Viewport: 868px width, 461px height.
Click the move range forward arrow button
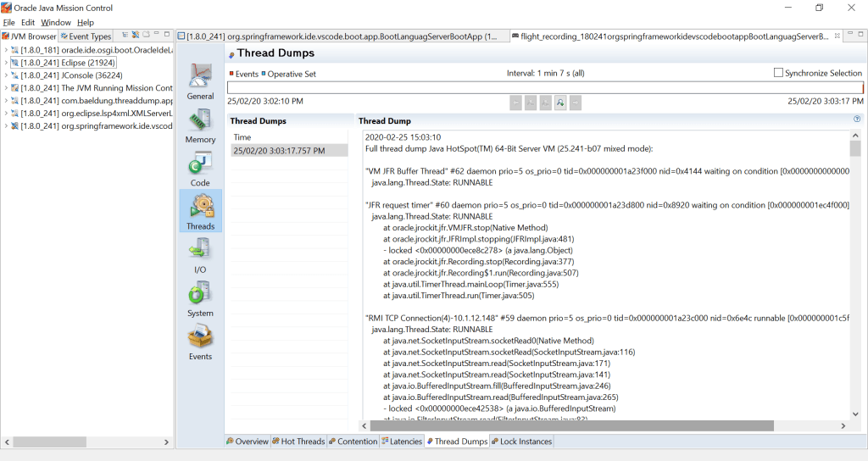pos(576,103)
